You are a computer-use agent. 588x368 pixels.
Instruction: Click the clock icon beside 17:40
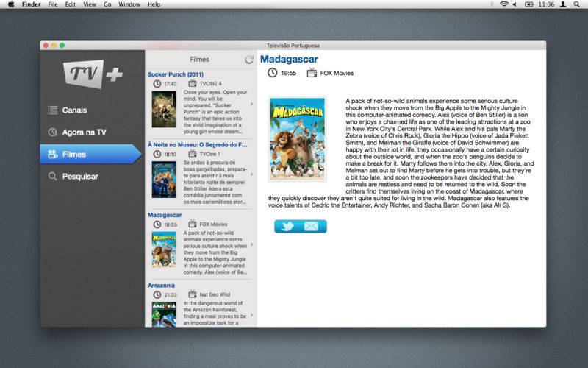(157, 84)
